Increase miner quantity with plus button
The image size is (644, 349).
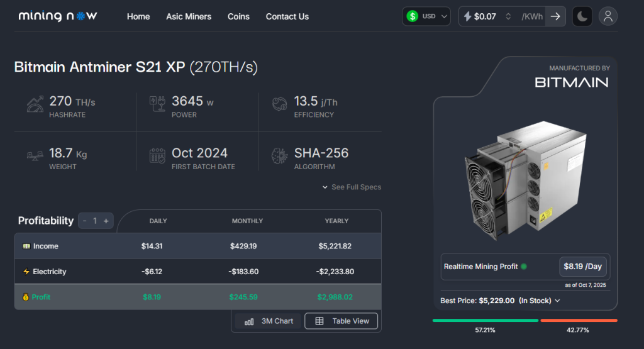(106, 221)
